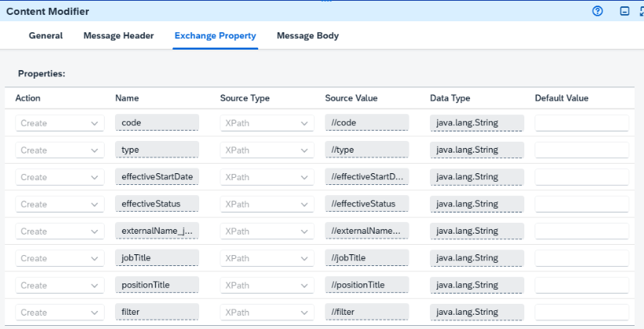
Task: Open Source Type dropdown for type row
Action: coord(267,150)
